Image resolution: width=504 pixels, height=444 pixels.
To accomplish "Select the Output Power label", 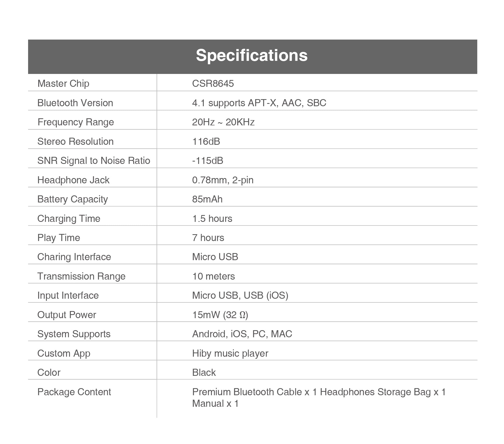I will 67,315.
